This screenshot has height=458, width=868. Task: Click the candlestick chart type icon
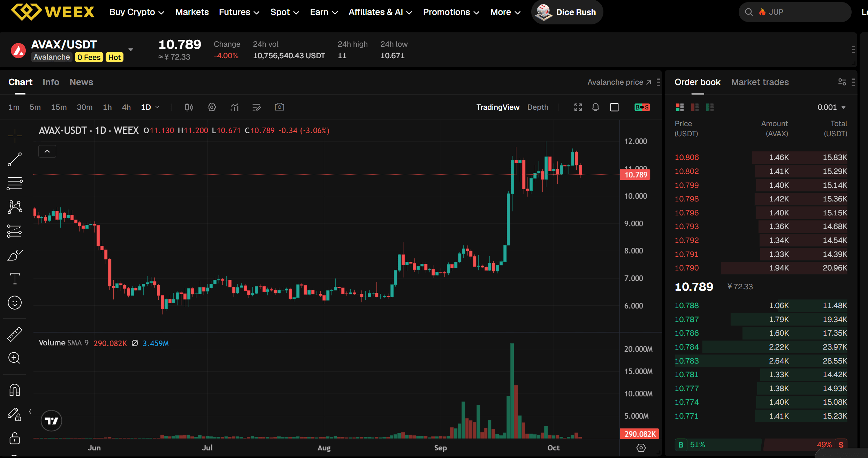189,107
